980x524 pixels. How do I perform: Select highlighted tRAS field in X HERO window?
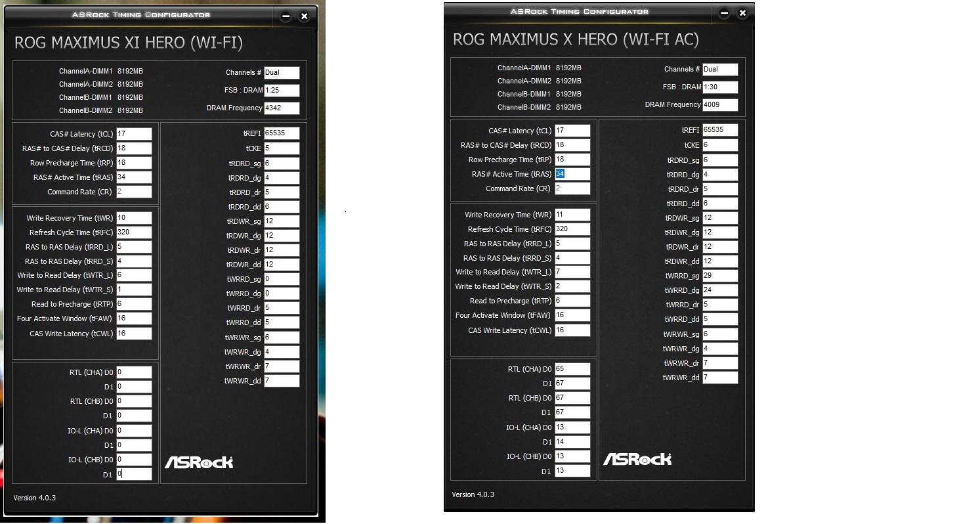[x=572, y=174]
